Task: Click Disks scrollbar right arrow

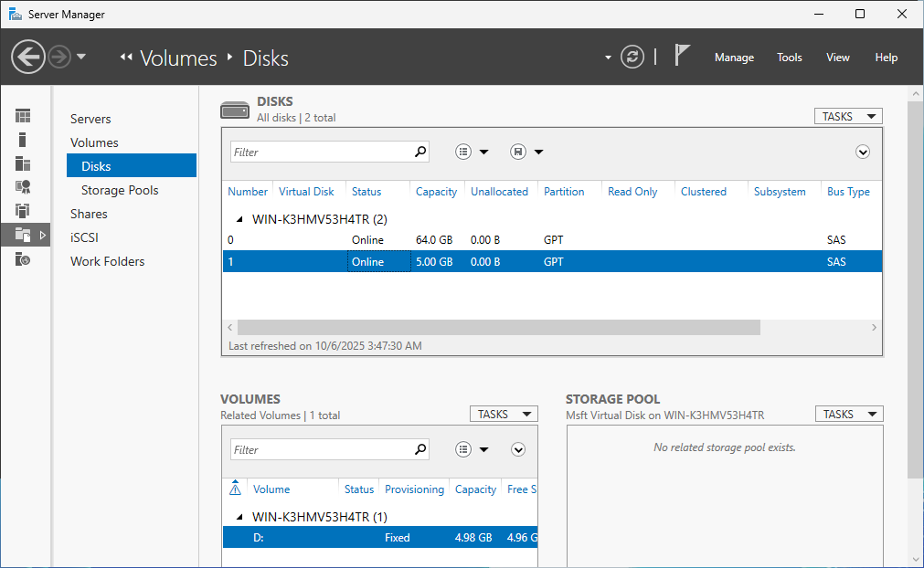Action: (x=874, y=327)
